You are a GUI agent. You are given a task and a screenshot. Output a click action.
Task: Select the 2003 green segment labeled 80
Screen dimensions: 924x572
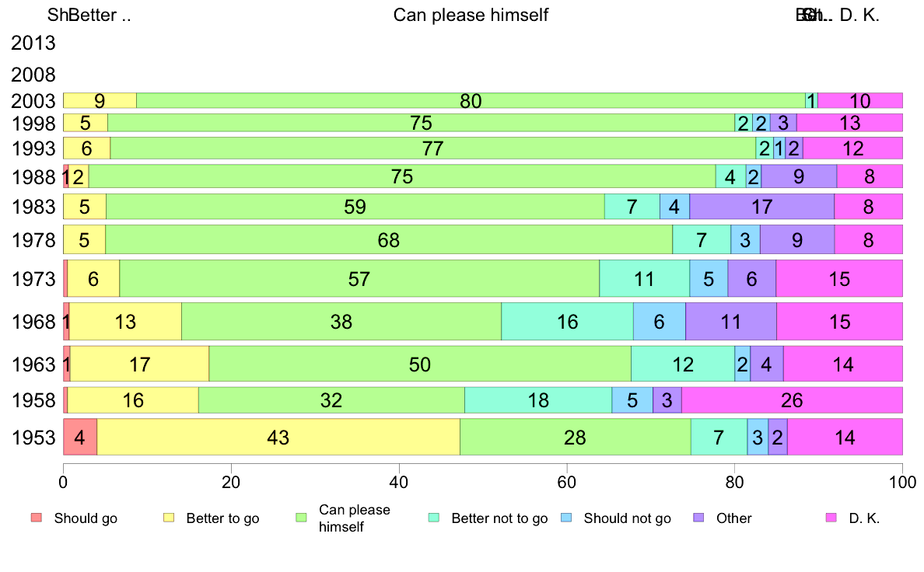coord(471,101)
